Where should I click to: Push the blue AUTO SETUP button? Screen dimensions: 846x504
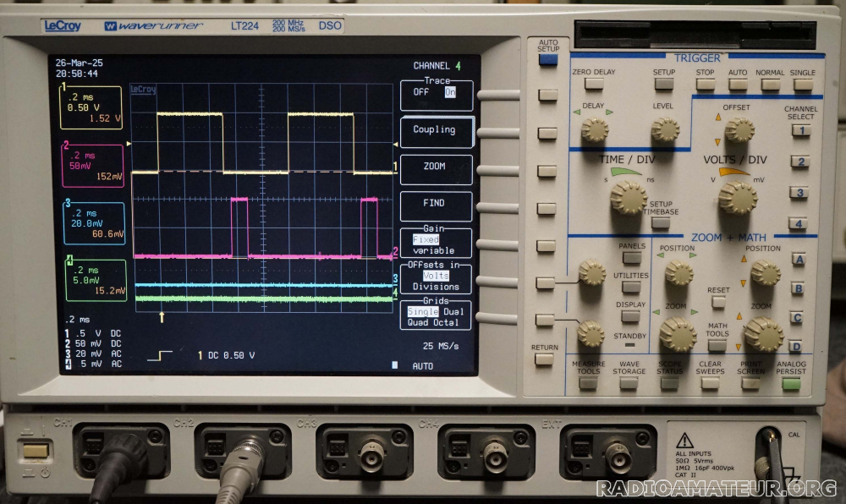tap(547, 60)
